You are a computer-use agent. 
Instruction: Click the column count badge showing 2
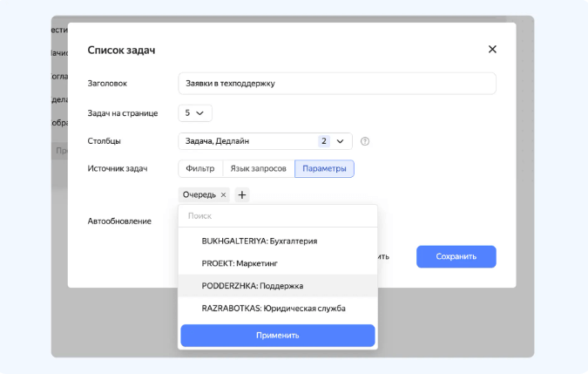[324, 141]
